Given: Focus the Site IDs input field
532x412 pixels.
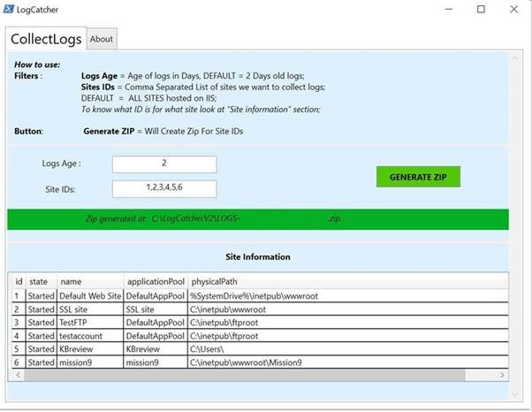Looking at the screenshot, I should tap(164, 188).
